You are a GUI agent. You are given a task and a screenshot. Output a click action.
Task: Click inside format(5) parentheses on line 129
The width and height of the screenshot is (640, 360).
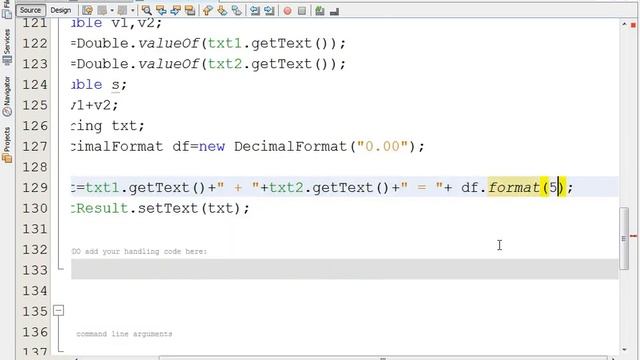(553, 187)
